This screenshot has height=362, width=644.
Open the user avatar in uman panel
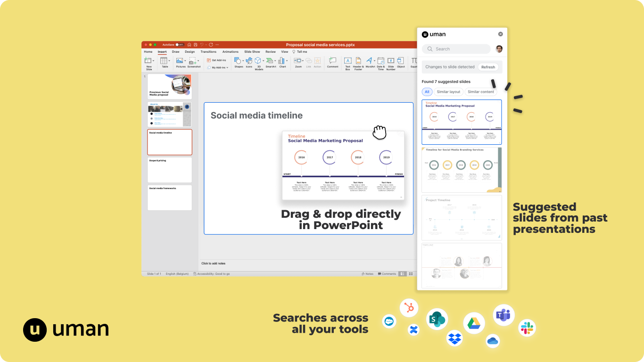click(x=499, y=49)
